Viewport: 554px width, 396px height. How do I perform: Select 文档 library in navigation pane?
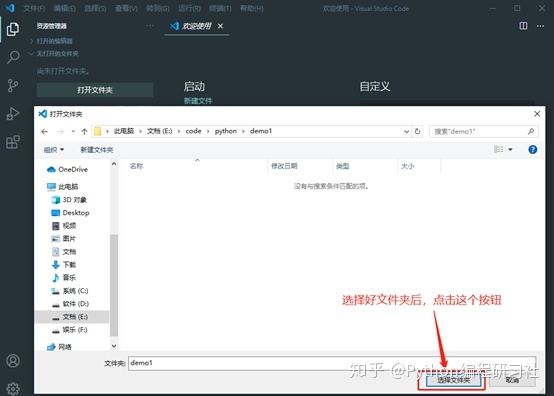(x=64, y=252)
